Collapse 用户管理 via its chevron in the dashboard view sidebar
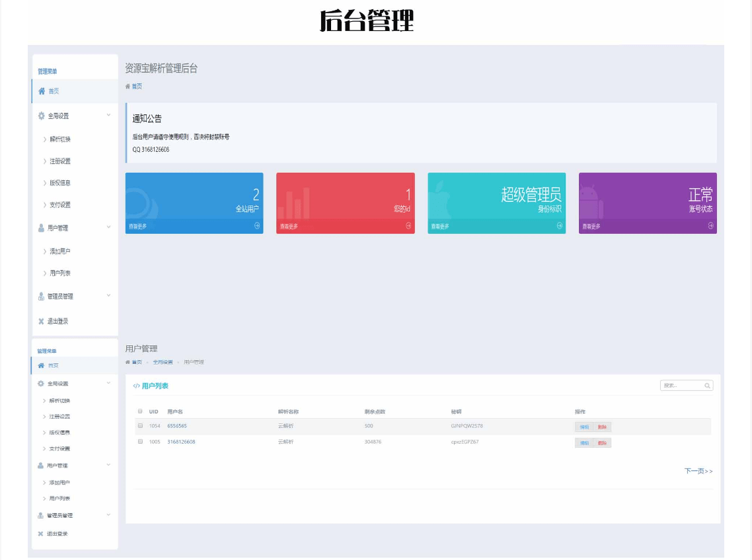Viewport: 752px width, 560px height. click(x=109, y=227)
